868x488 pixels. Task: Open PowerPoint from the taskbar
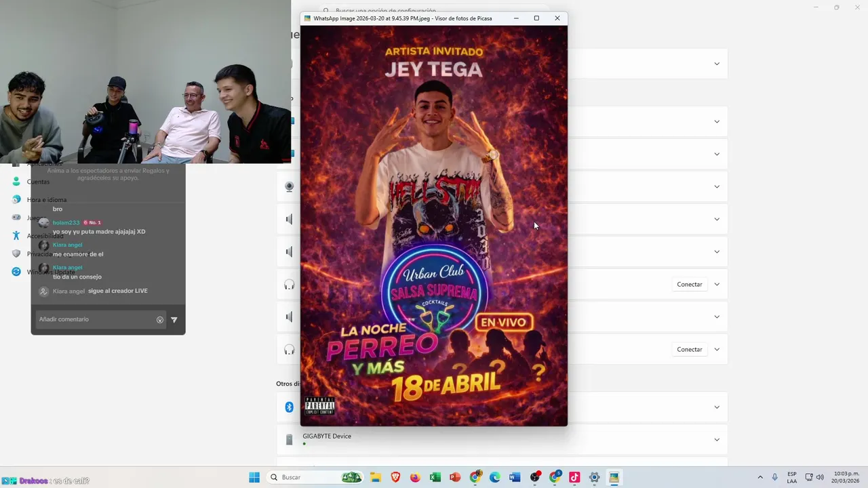pyautogui.click(x=455, y=477)
